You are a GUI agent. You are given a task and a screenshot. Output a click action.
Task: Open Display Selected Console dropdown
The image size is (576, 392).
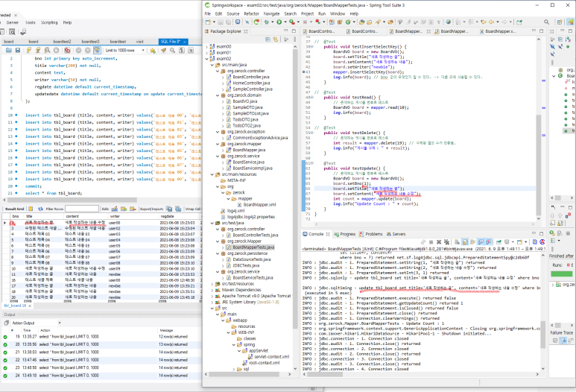click(513, 242)
